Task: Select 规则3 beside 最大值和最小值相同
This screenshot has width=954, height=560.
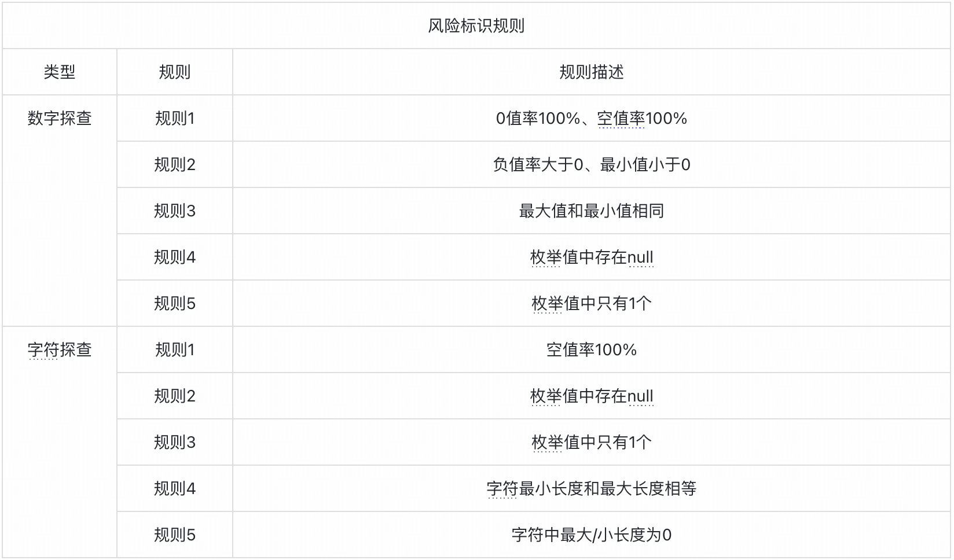Action: click(x=174, y=211)
